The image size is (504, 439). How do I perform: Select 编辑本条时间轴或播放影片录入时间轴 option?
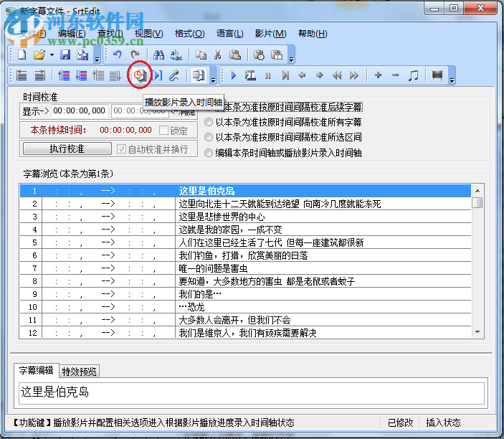pos(209,153)
